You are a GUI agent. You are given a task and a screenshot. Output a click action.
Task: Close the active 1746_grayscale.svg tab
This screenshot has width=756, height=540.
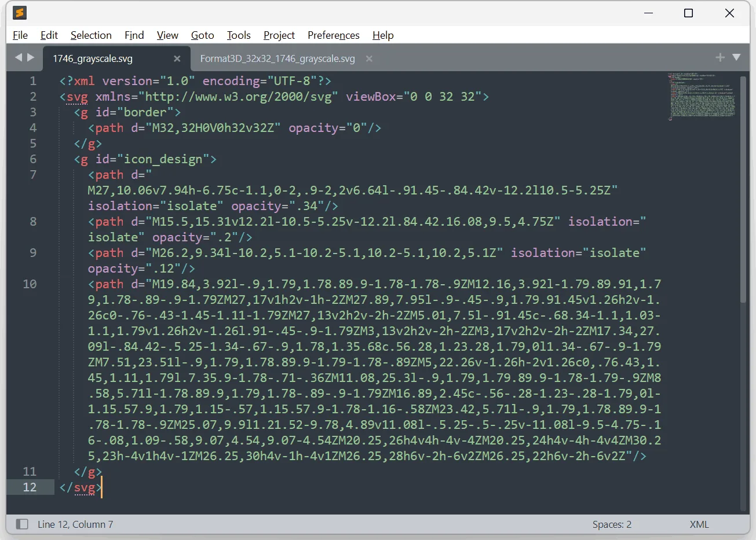pyautogui.click(x=177, y=58)
